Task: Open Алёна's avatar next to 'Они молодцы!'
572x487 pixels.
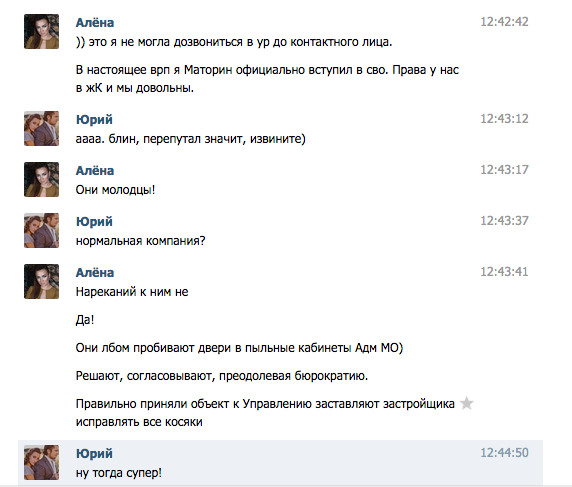Action: tap(42, 179)
